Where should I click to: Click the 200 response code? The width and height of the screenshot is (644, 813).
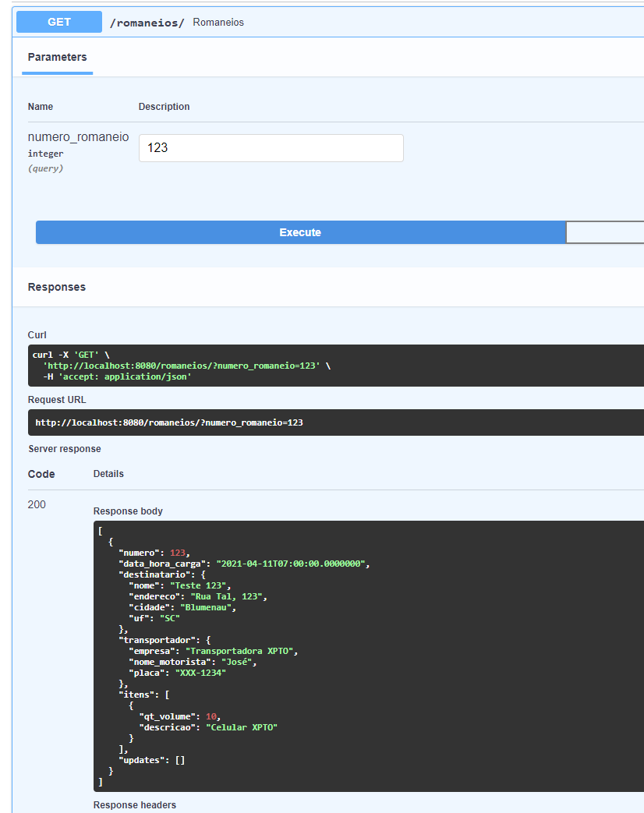(37, 504)
